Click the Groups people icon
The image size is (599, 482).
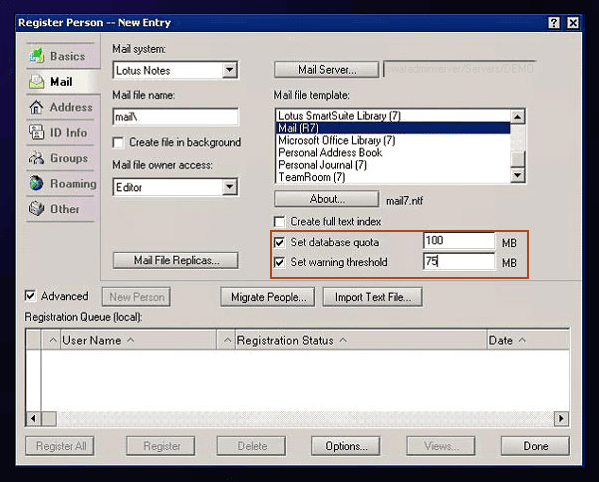pos(37,158)
